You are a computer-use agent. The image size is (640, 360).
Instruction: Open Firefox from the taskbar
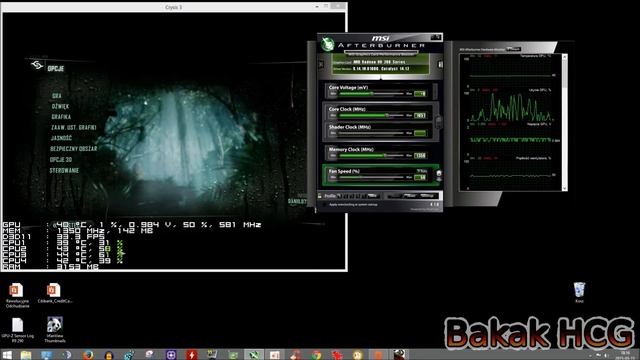88,355
